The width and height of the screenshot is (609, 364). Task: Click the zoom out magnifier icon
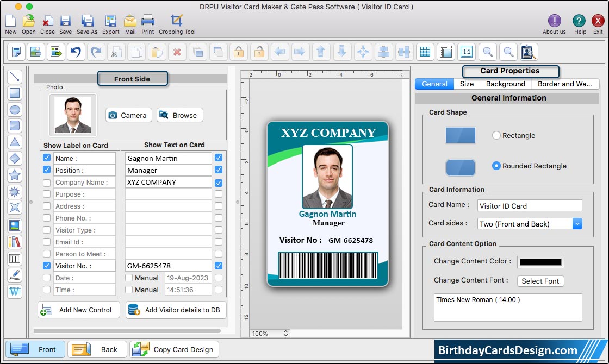[508, 52]
